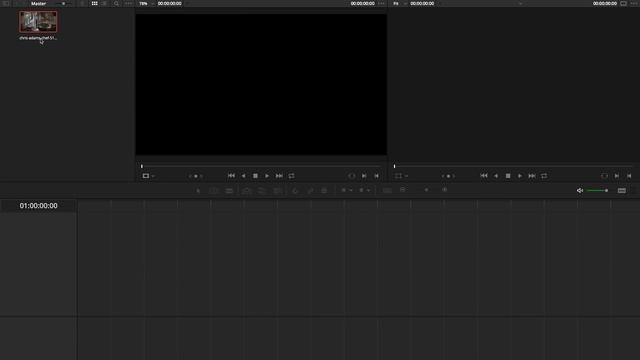Mark In point in source viewer
Image resolution: width=640 pixels, height=360 pixels.
(x=364, y=176)
